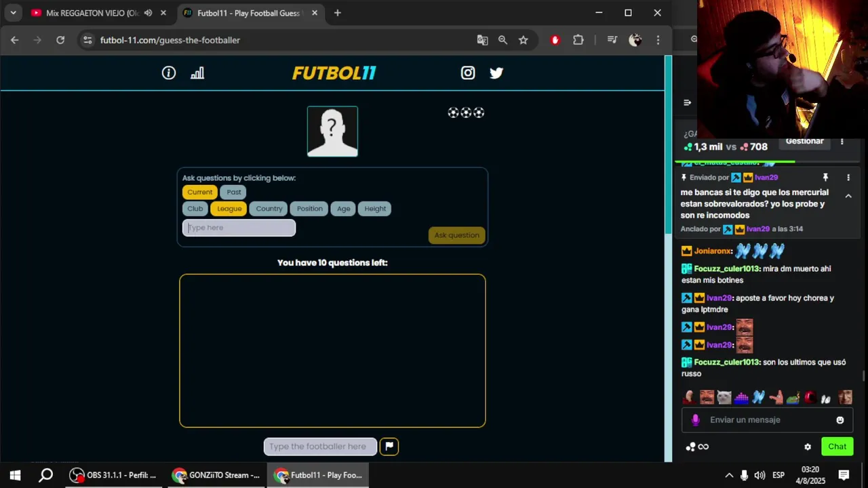
Task: Open the volume control in tray
Action: (759, 475)
